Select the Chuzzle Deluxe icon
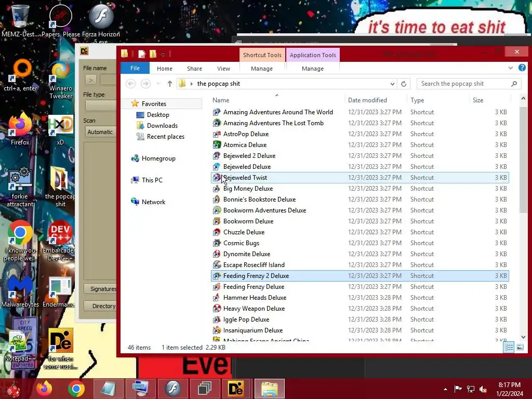Image resolution: width=532 pixels, height=399 pixels. tap(217, 232)
